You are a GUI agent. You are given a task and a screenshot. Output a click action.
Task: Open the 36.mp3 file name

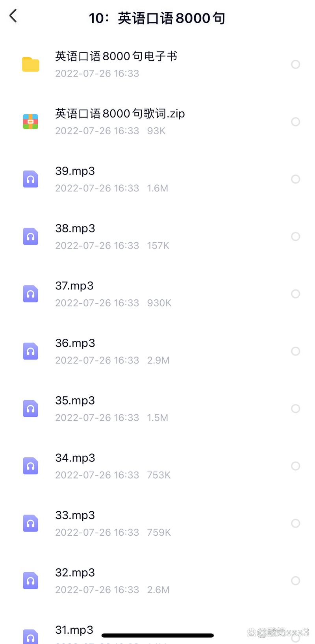pyautogui.click(x=75, y=343)
